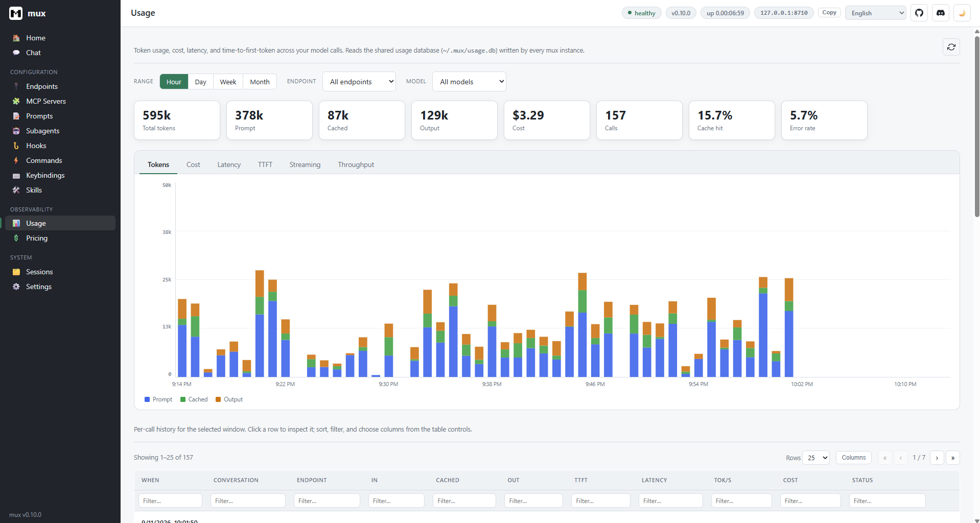Select the Month range
Viewport: 980px width, 523px height.
[260, 82]
